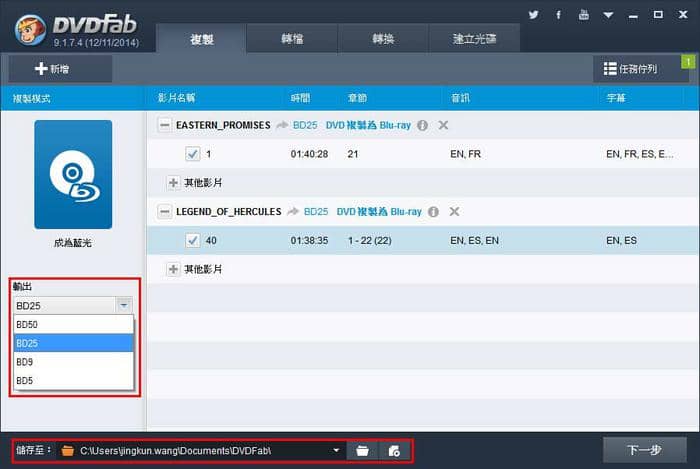Click duration 01:38:35
This screenshot has height=469, width=700.
pyautogui.click(x=309, y=241)
